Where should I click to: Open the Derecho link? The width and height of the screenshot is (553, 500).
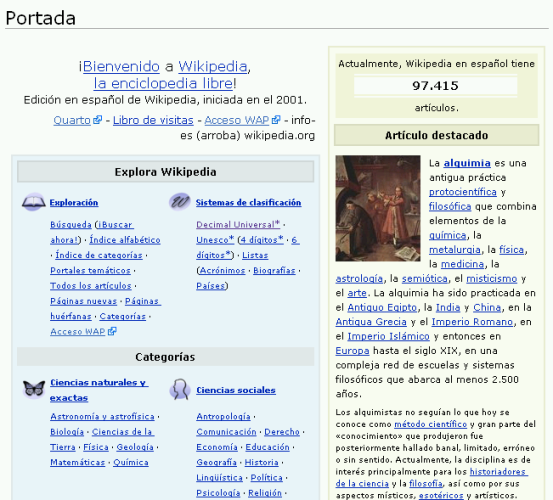pos(282,432)
